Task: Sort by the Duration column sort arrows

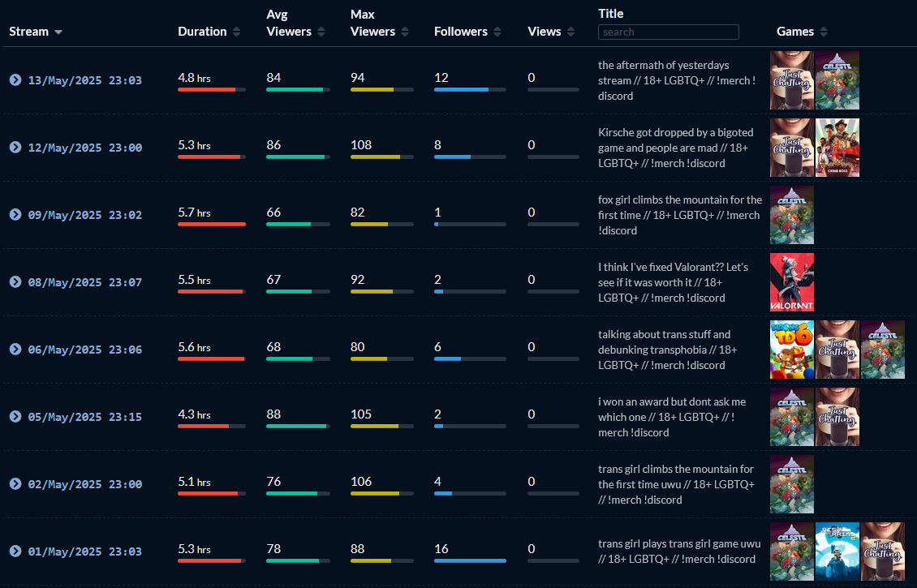Action: tap(236, 32)
